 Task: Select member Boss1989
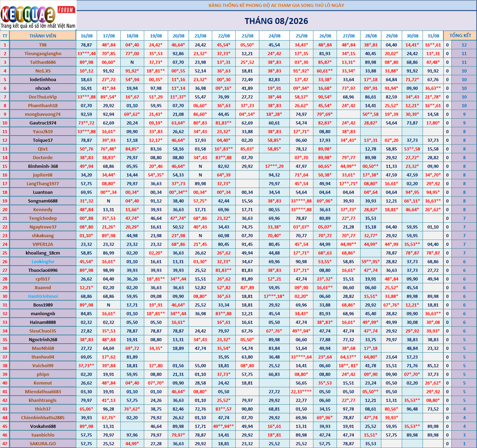[43, 305]
